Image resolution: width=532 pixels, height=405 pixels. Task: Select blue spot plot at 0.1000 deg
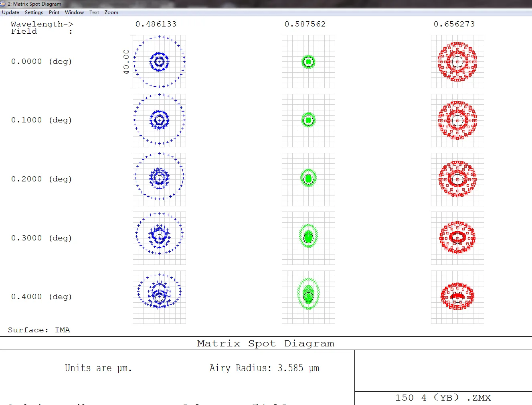coord(159,120)
